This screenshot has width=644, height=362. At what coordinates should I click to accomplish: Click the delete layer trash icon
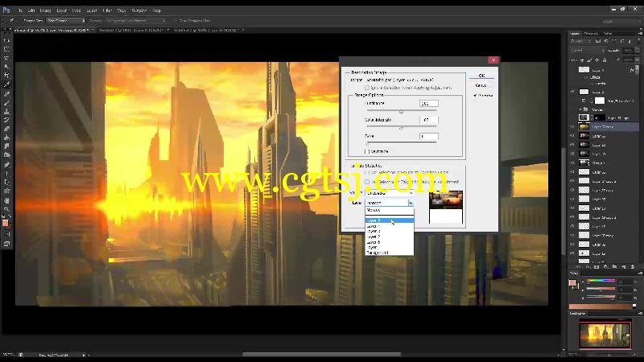point(633,267)
